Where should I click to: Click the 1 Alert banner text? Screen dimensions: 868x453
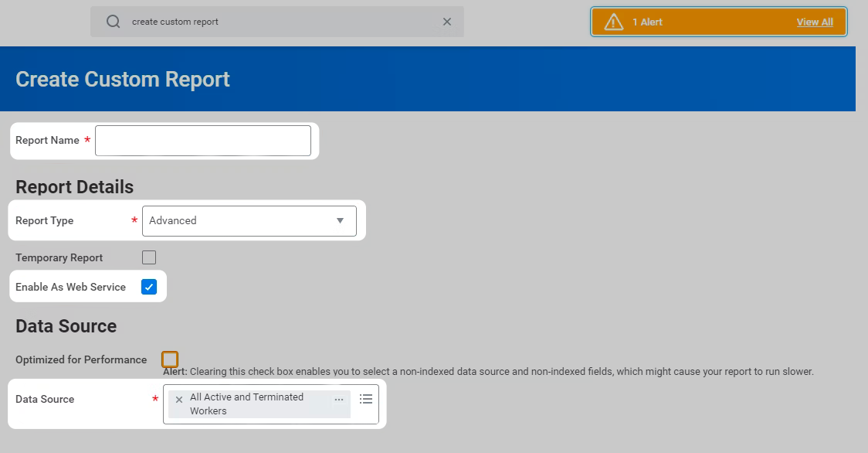point(647,22)
